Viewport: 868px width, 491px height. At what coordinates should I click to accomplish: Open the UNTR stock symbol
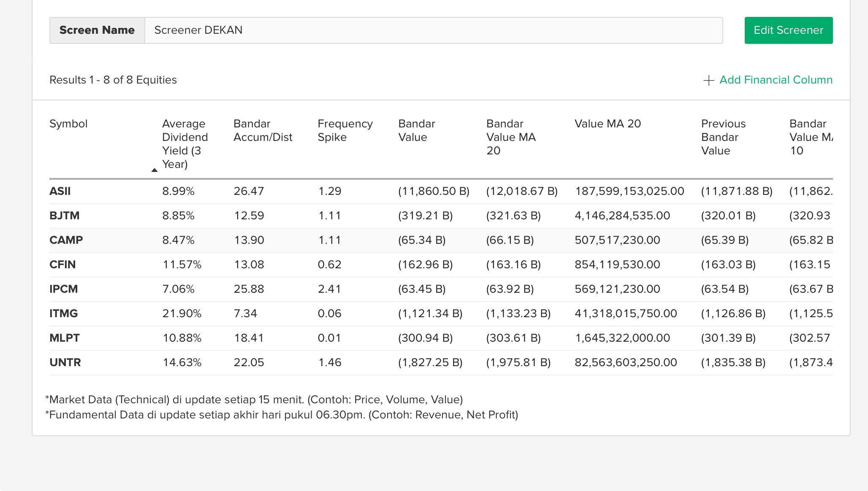point(65,362)
